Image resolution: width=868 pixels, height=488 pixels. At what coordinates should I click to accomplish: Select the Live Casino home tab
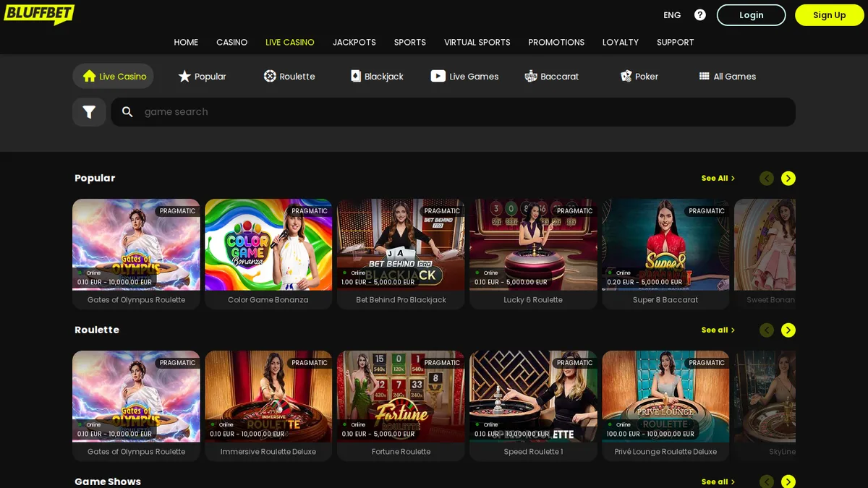[x=113, y=76]
